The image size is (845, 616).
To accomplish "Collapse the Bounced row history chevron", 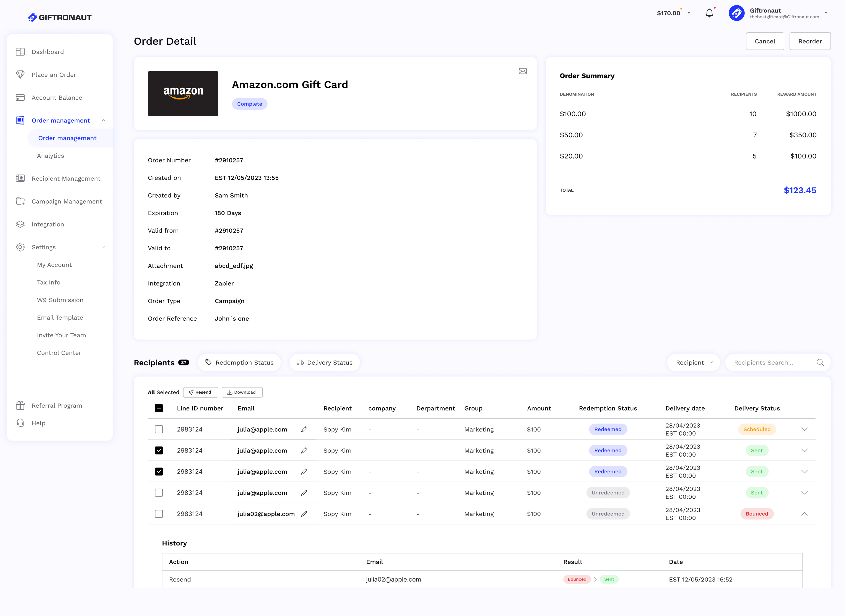I will [804, 514].
